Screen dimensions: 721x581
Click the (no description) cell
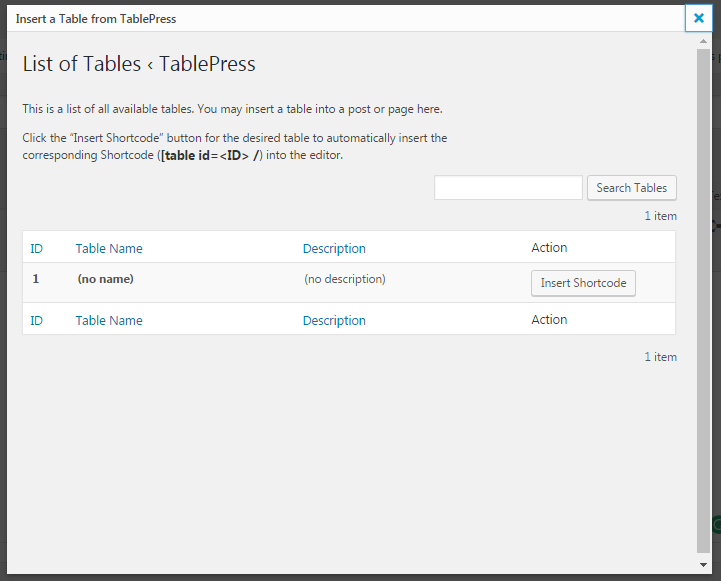coord(345,279)
